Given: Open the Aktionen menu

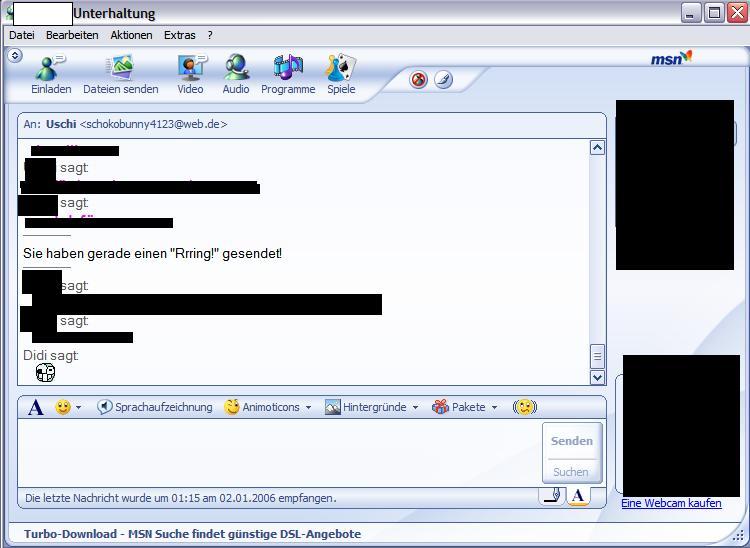Looking at the screenshot, I should 132,35.
